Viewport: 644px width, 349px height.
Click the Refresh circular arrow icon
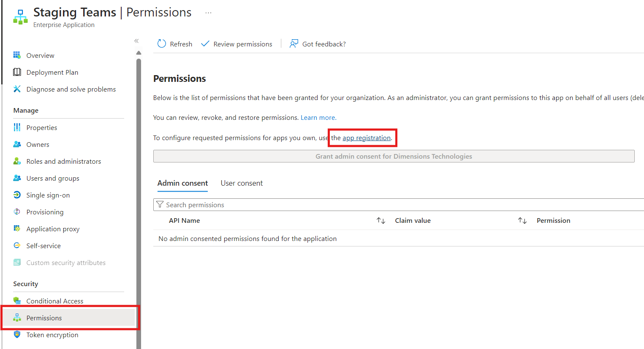coord(162,43)
